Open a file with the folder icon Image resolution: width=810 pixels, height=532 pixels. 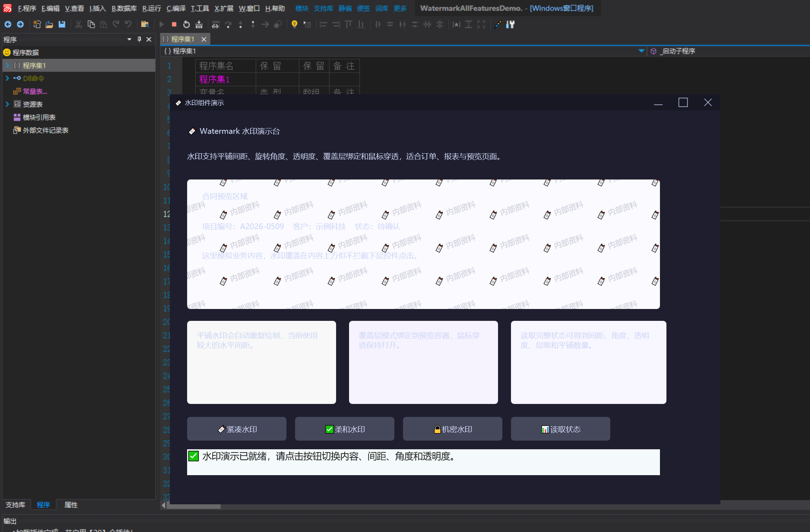[49, 24]
